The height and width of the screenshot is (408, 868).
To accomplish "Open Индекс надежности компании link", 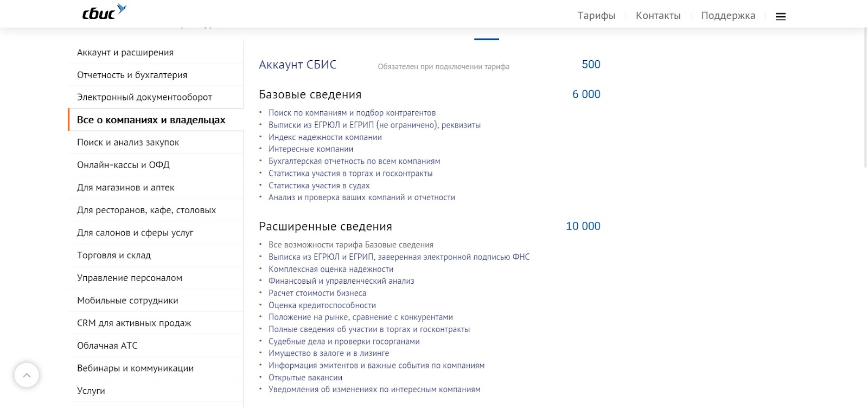I will pyautogui.click(x=325, y=137).
